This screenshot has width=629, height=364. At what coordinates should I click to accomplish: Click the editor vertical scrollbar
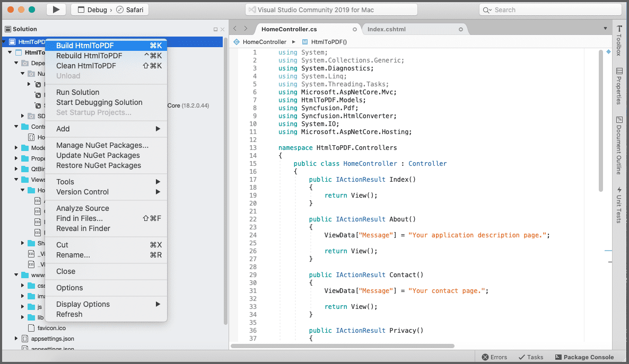click(600, 120)
